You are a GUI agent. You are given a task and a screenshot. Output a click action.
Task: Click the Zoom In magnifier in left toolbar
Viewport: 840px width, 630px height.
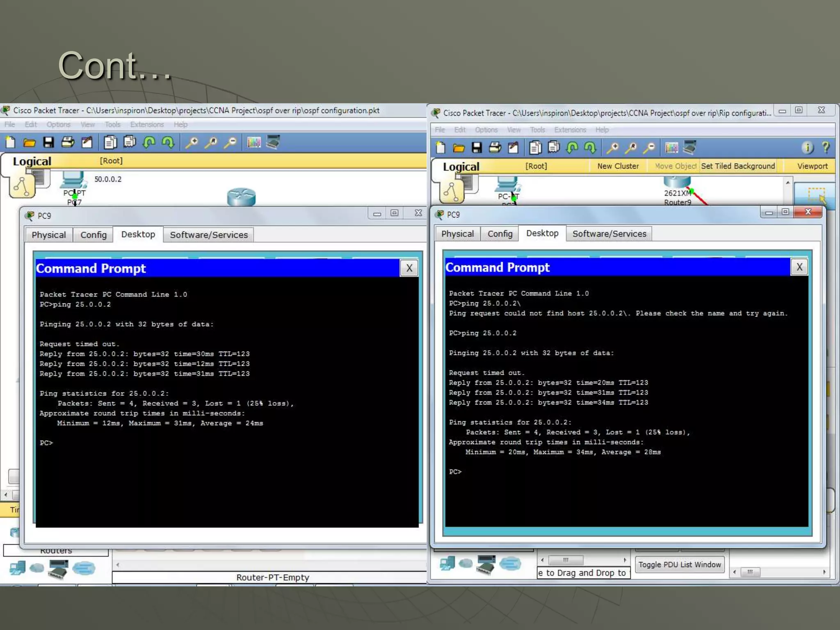pyautogui.click(x=192, y=142)
